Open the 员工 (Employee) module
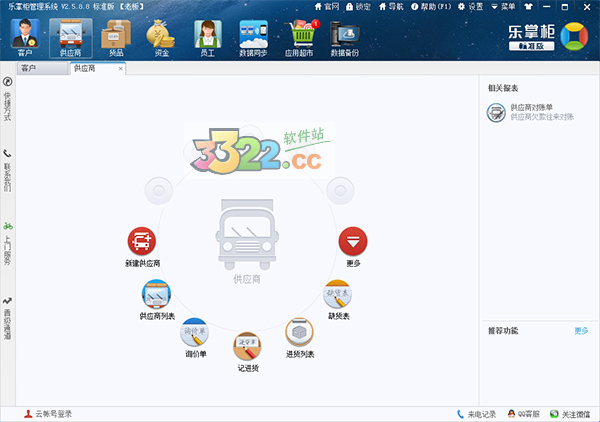Viewport: 600px width, 422px height. [x=207, y=38]
